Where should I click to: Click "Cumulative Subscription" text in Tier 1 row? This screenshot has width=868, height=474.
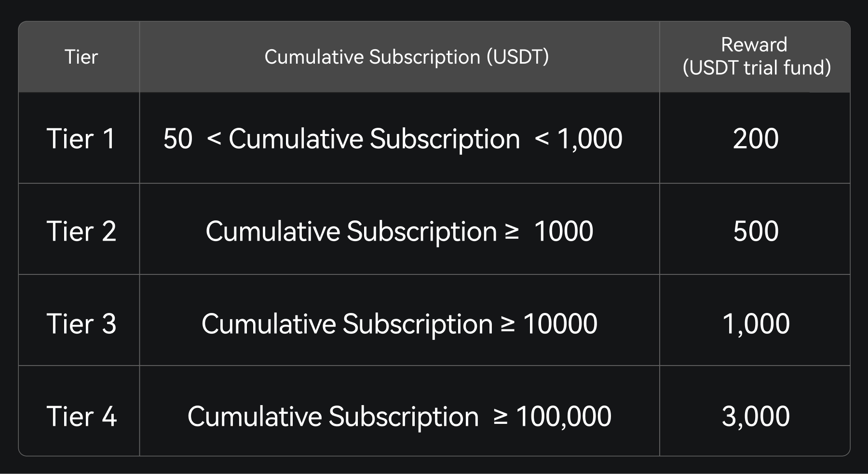pyautogui.click(x=374, y=139)
